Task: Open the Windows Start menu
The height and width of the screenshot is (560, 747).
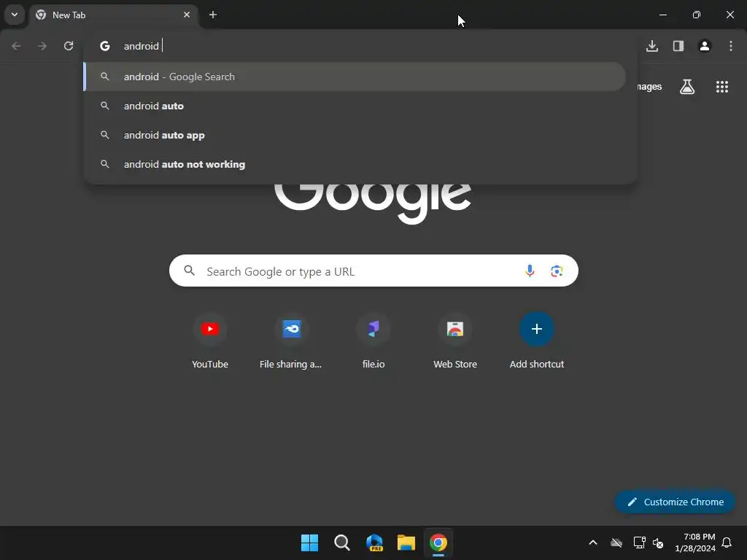Action: coord(309,542)
